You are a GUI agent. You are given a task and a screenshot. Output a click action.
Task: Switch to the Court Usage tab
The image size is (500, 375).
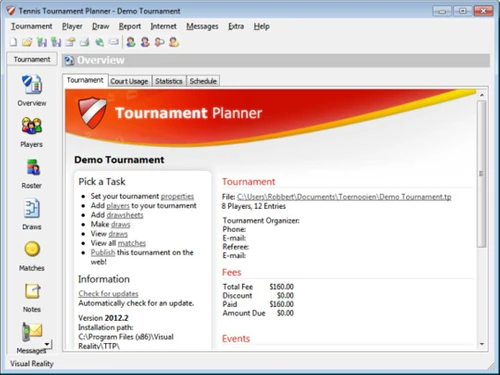pyautogui.click(x=129, y=81)
